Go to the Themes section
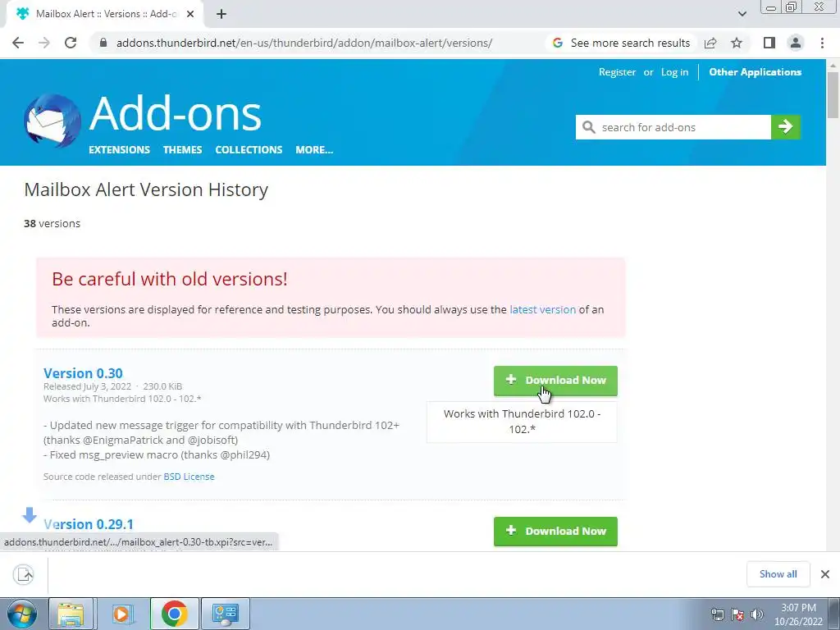This screenshot has width=840, height=630. coord(182,149)
